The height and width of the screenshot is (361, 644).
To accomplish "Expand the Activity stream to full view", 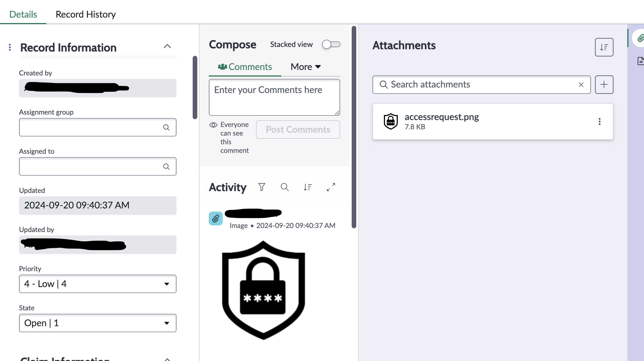I will pyautogui.click(x=331, y=187).
